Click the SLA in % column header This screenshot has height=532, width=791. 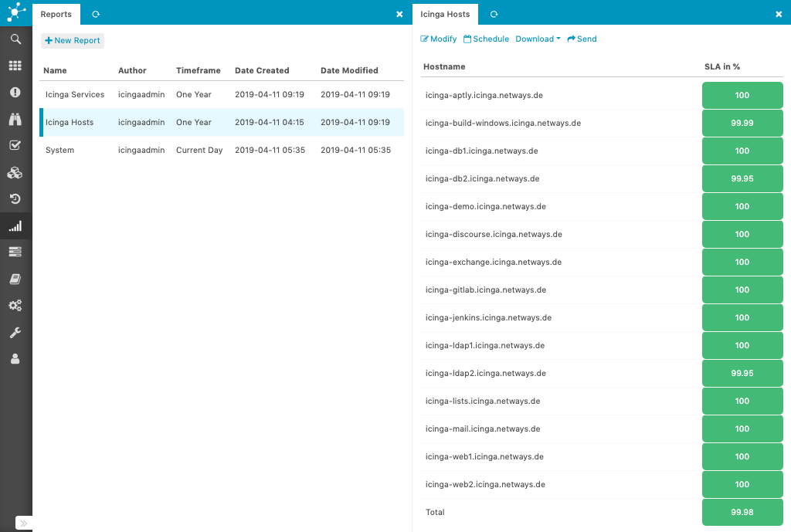pos(722,66)
